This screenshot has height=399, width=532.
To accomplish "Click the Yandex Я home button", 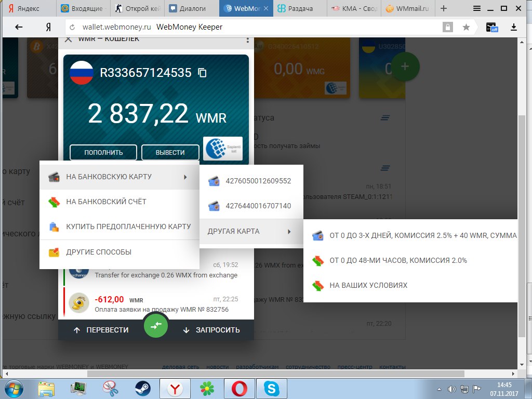I will click(x=48, y=27).
